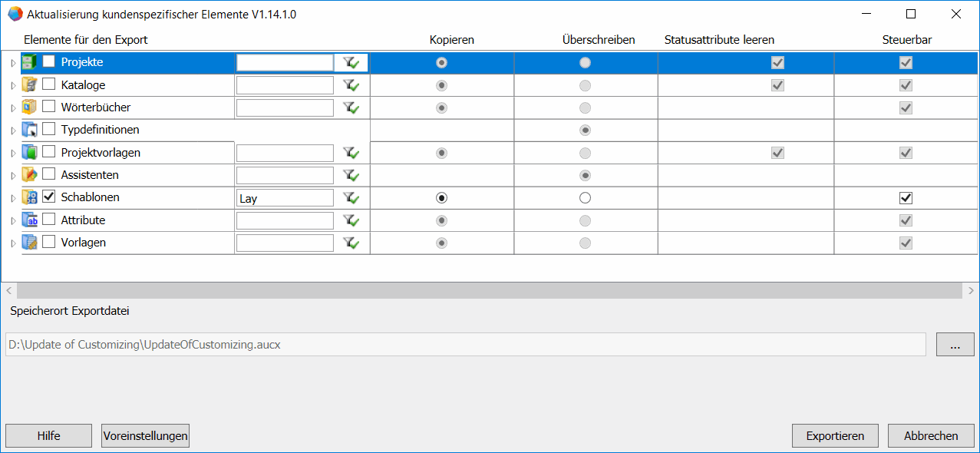Click the Wörterbücher book icon

click(x=30, y=107)
